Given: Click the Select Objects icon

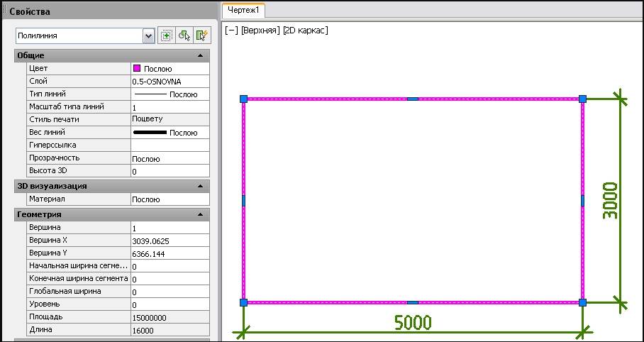Looking at the screenshot, I should (184, 35).
